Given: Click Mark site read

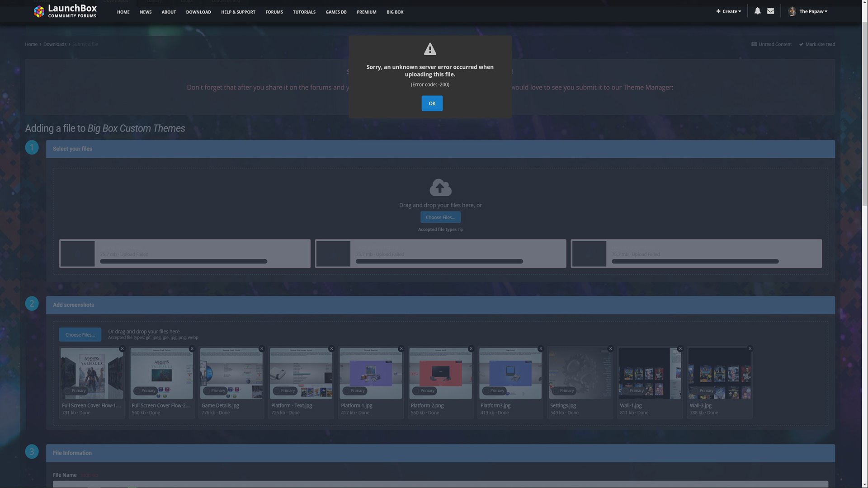Looking at the screenshot, I should 817,44.
